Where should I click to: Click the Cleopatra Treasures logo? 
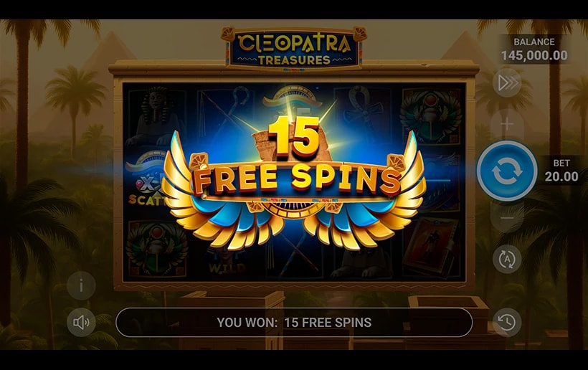(x=294, y=49)
